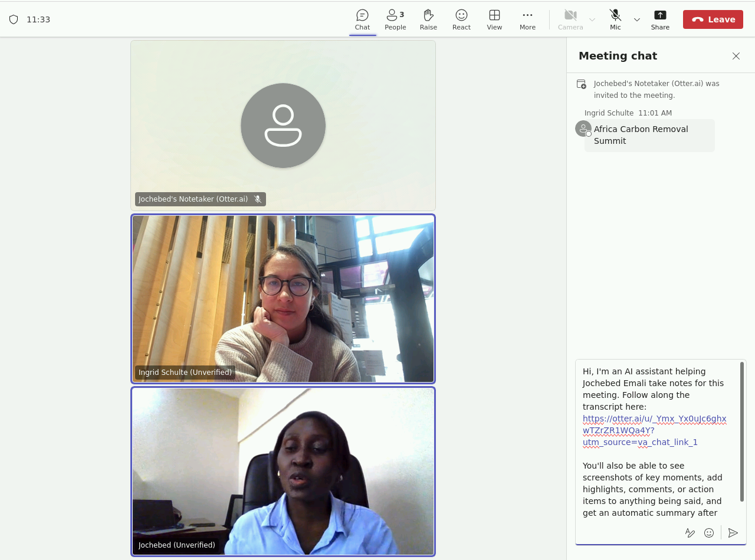Click the shield security icon
This screenshot has width=755, height=560.
point(14,19)
